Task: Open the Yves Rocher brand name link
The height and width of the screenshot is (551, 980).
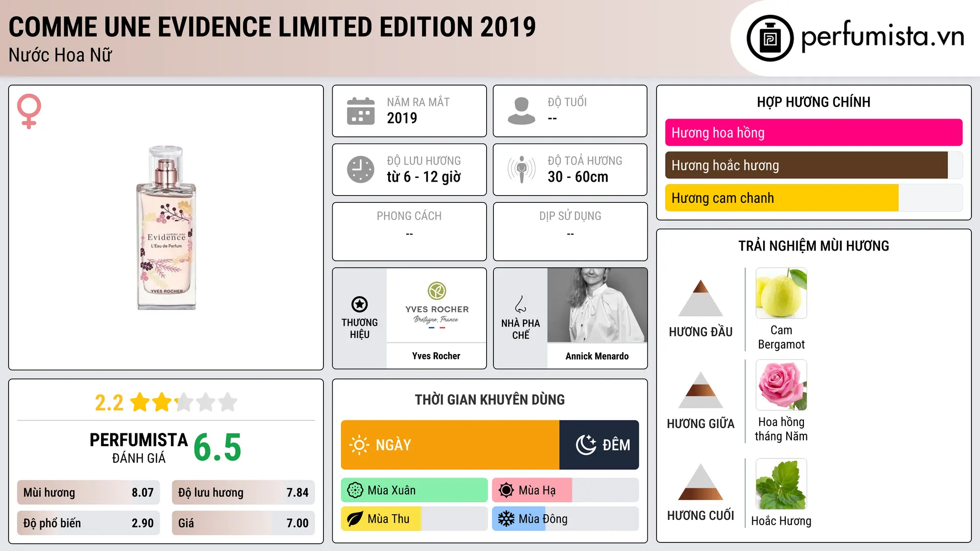Action: (x=436, y=356)
